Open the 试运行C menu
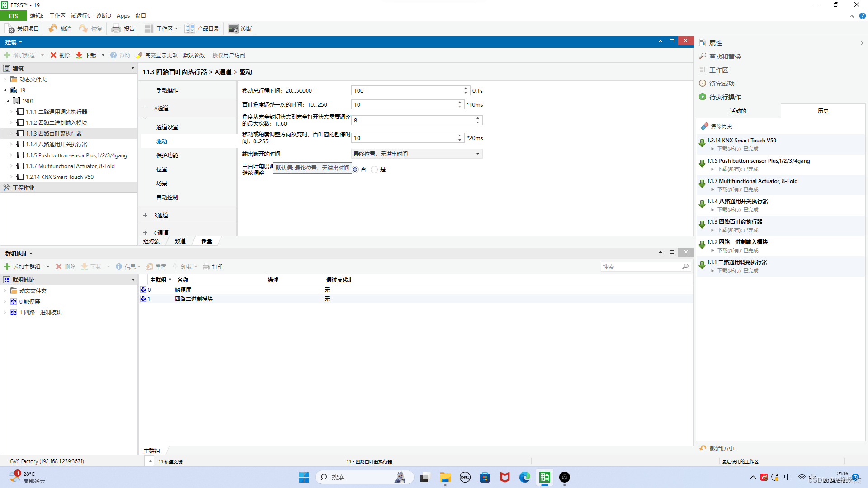Screen dimensions: 868x488 pyautogui.click(x=80, y=15)
